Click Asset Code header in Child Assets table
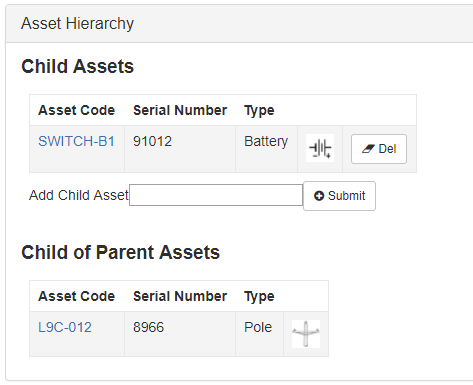 77,110
